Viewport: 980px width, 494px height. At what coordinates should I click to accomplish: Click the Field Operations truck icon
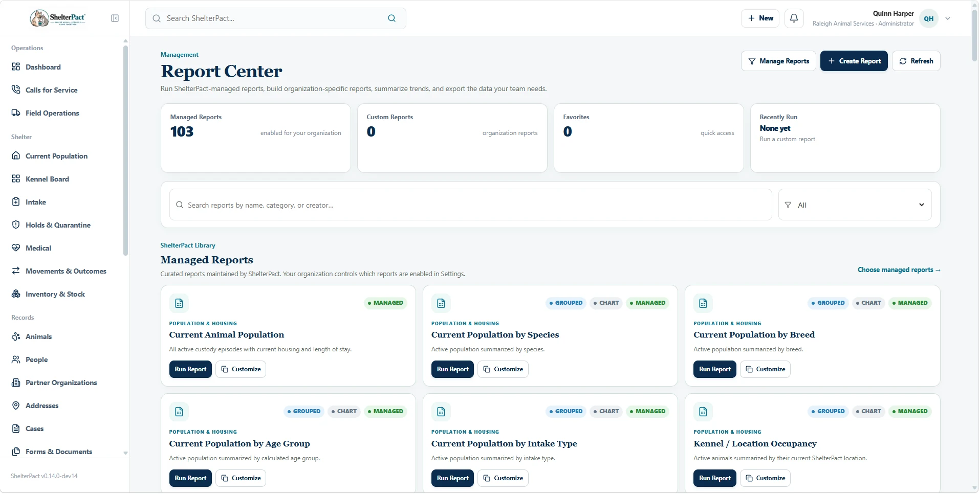16,113
